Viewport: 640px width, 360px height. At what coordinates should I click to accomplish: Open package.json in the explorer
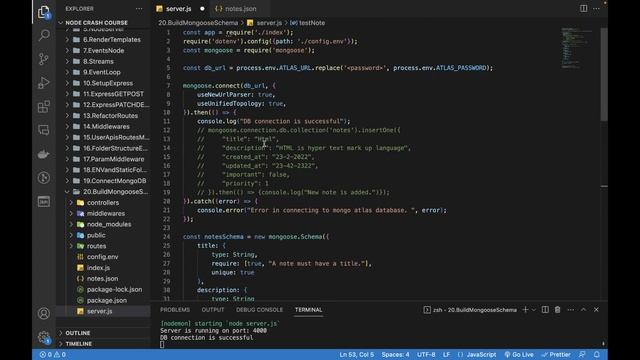104,300
